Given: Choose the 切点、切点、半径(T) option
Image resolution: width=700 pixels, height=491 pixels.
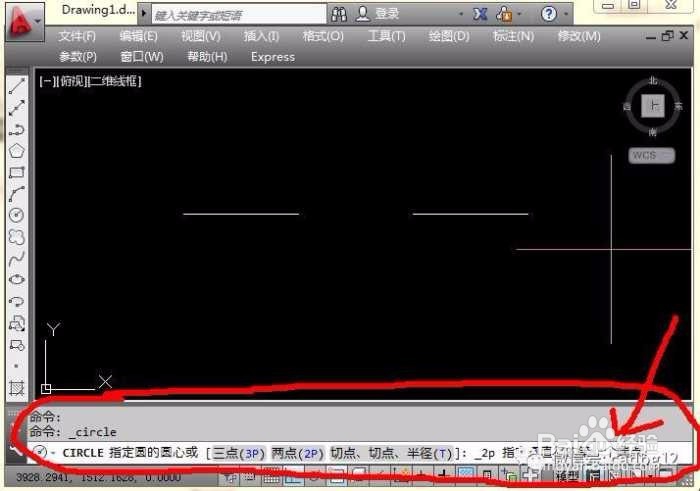Looking at the screenshot, I should click(x=391, y=454).
